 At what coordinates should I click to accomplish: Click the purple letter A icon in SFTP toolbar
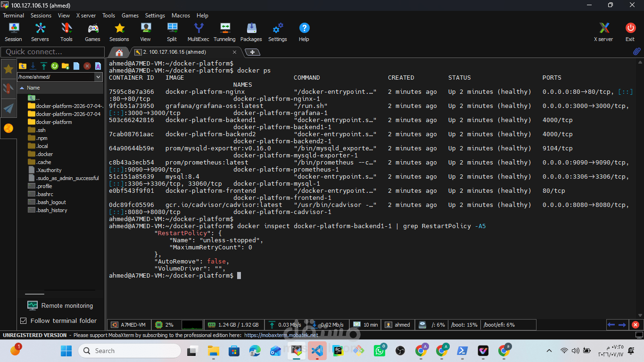[98, 66]
